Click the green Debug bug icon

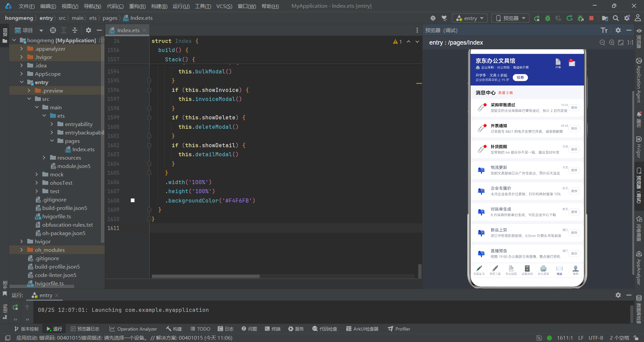click(548, 18)
